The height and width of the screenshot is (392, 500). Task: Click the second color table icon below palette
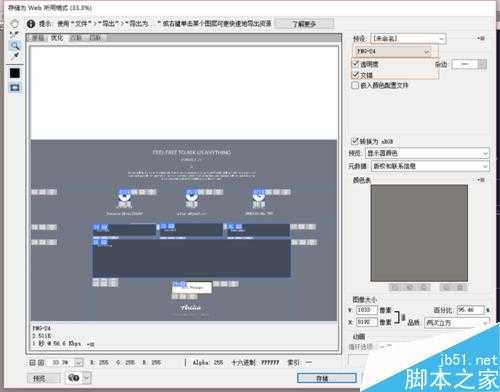tap(410, 287)
